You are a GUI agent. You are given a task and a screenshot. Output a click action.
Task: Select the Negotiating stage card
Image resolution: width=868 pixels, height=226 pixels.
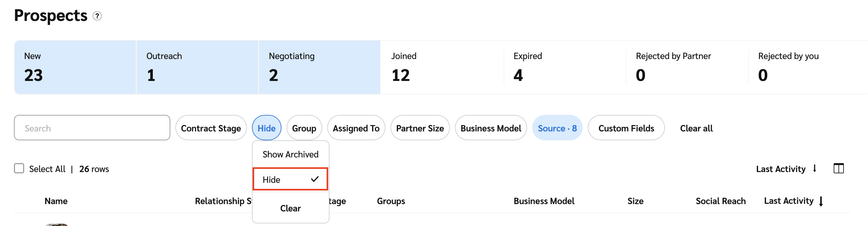tap(319, 67)
